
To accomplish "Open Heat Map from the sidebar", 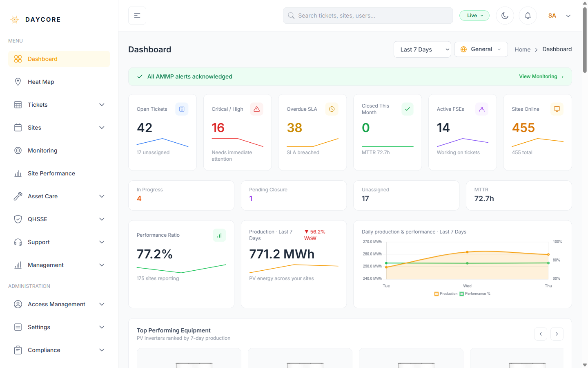I will 59,82.
